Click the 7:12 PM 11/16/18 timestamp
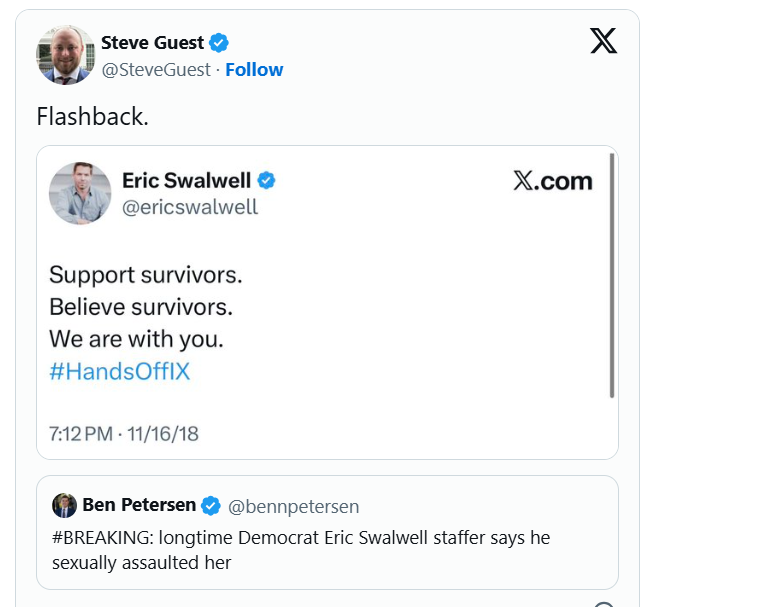 (124, 434)
